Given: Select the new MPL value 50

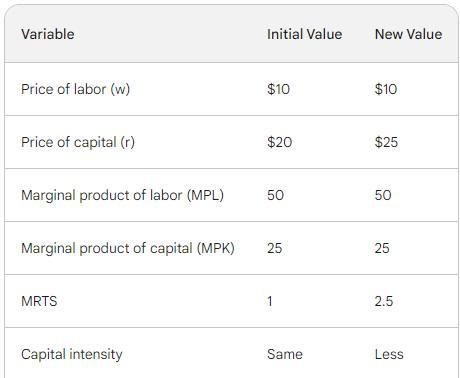Looking at the screenshot, I should (x=383, y=195).
